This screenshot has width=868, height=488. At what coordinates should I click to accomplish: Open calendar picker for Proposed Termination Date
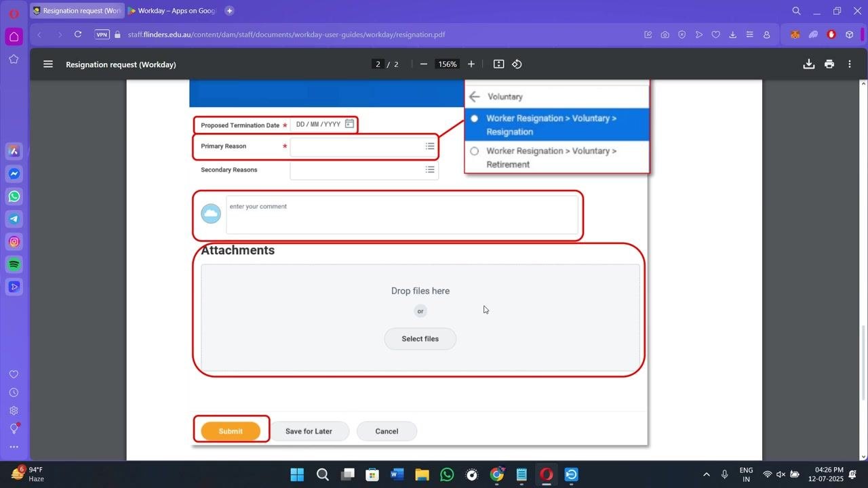(x=349, y=124)
